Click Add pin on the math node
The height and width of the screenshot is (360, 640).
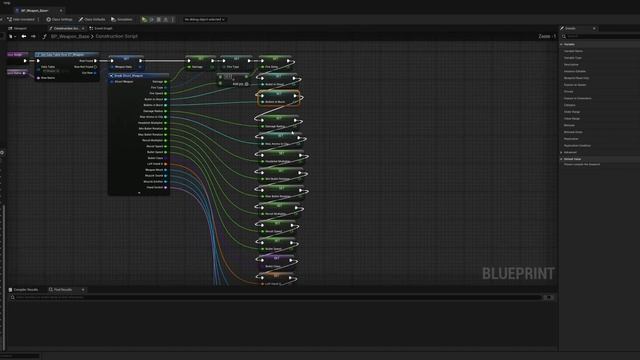240,84
